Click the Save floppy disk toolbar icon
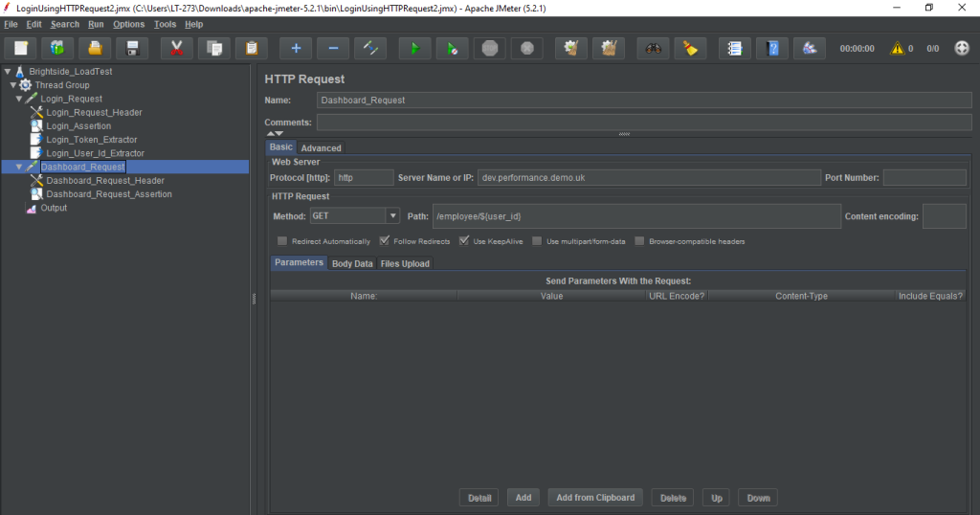980x515 pixels. [131, 48]
